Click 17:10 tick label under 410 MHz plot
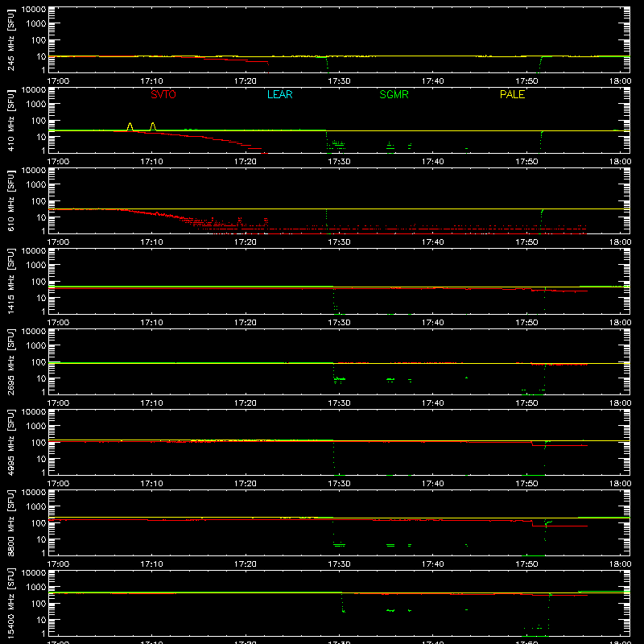The image size is (644, 644). (x=152, y=162)
